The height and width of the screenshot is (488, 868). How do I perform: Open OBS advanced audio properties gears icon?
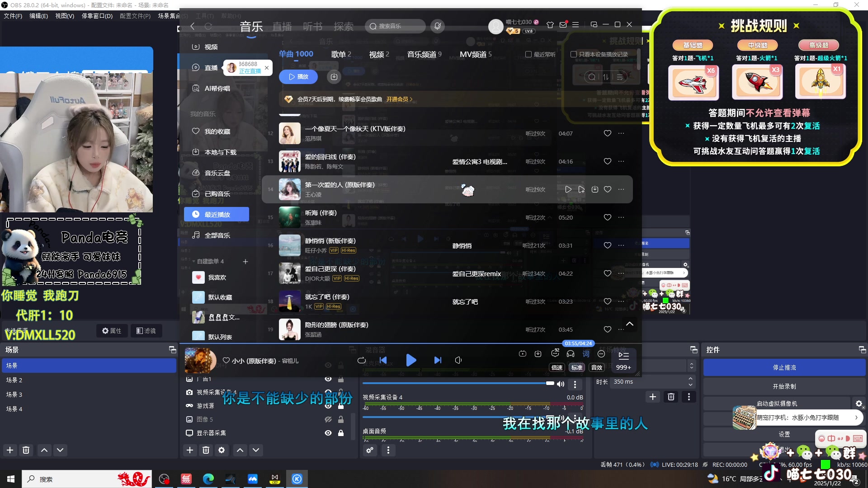(x=370, y=450)
